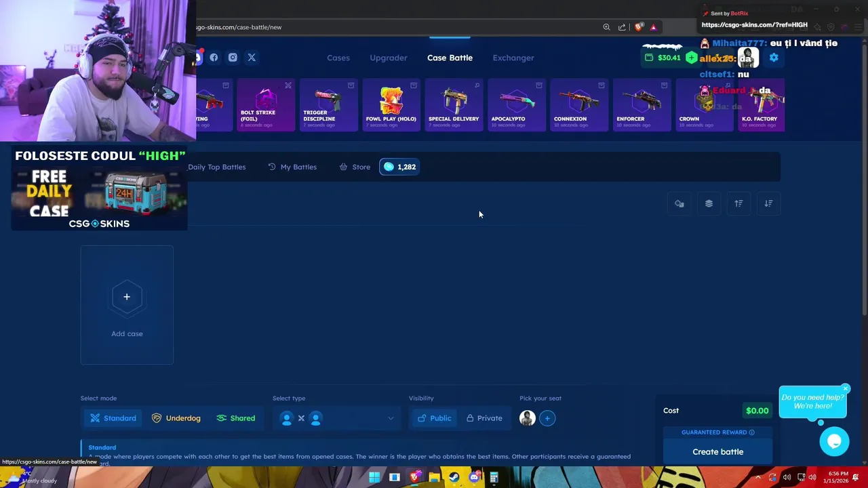Image resolution: width=868 pixels, height=488 pixels.
Task: Open the Crown drop
Action: click(704, 105)
